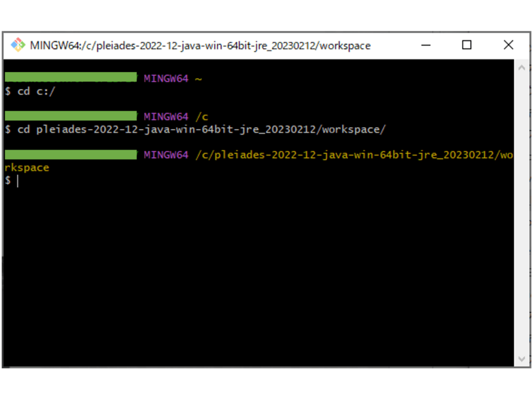Click the wrapped 'rkspace' yellow path text

(x=27, y=168)
